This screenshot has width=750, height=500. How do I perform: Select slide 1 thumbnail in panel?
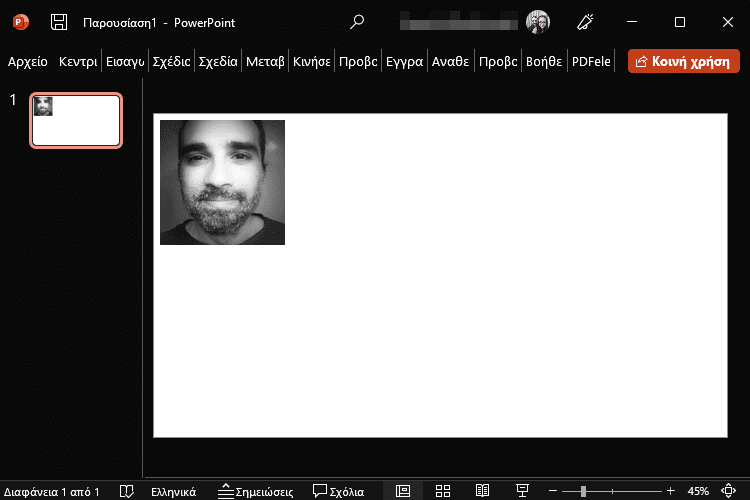coord(76,121)
